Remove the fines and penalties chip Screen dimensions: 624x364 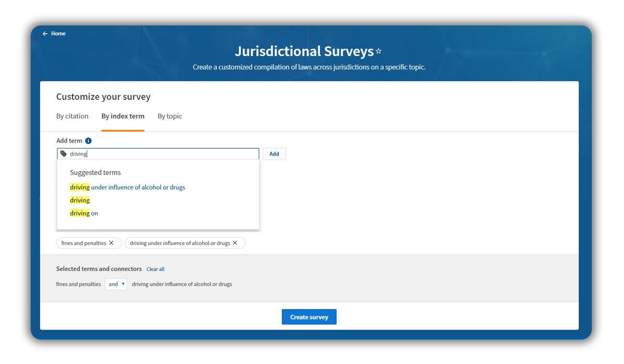111,243
